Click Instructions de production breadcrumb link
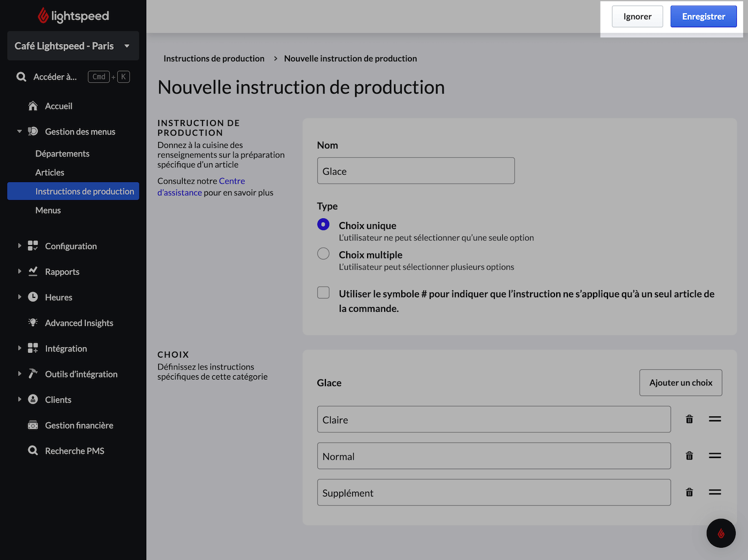 214,59
